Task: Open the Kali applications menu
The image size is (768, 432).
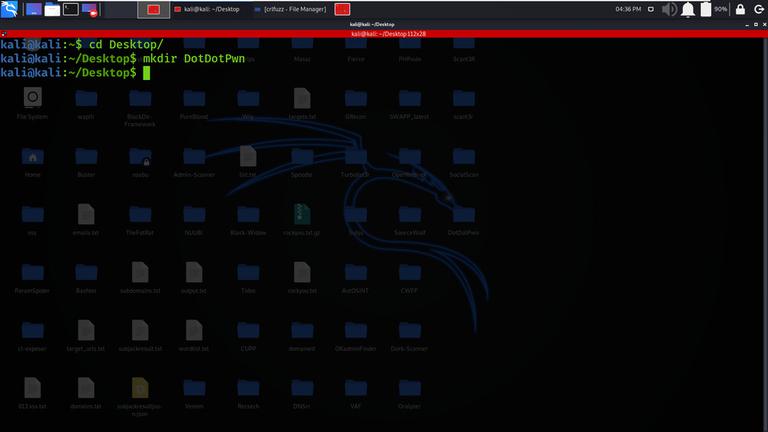Action: (x=9, y=9)
